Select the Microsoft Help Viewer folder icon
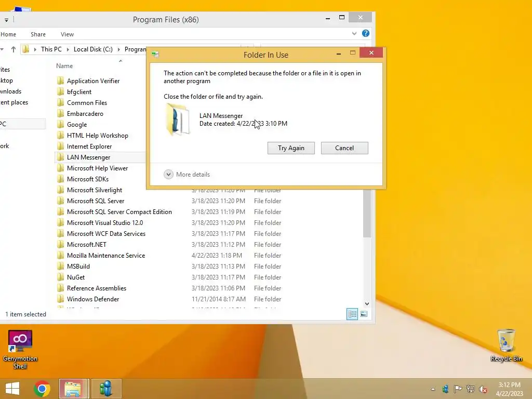The image size is (532, 399). (x=60, y=168)
